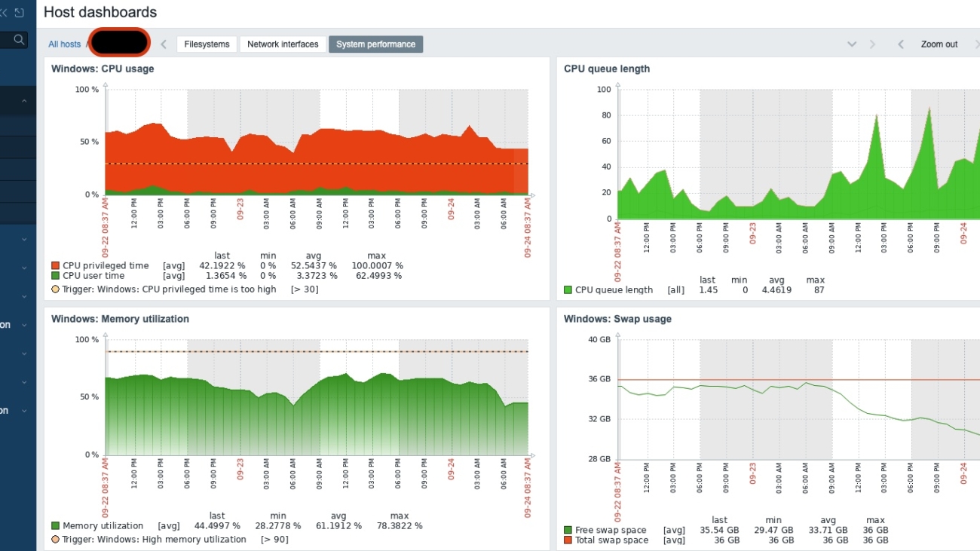The height and width of the screenshot is (551, 980).
Task: Select the System performance tab
Action: click(375, 44)
